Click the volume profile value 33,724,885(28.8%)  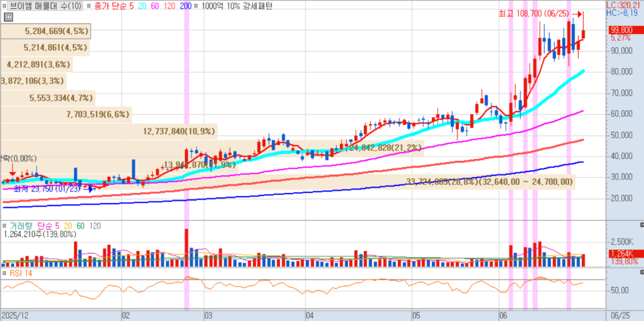(442, 182)
